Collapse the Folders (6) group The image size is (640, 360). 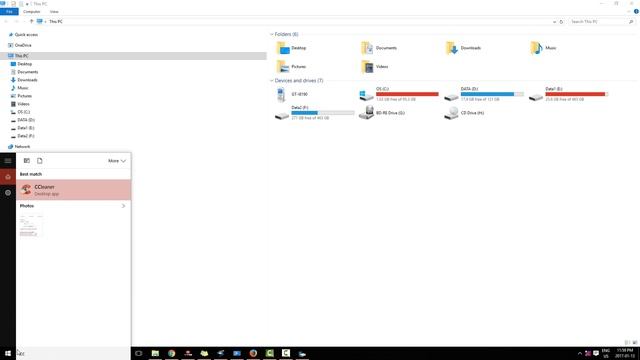coord(272,34)
